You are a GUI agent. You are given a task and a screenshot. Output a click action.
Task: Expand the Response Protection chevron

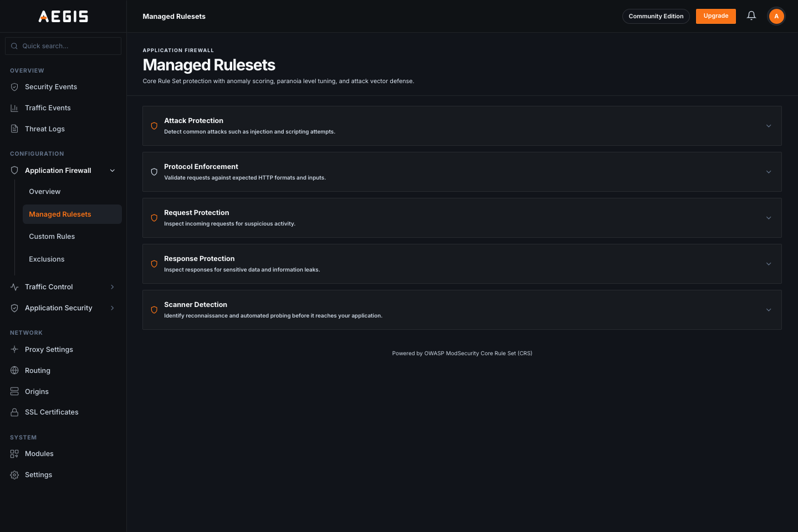pyautogui.click(x=769, y=264)
